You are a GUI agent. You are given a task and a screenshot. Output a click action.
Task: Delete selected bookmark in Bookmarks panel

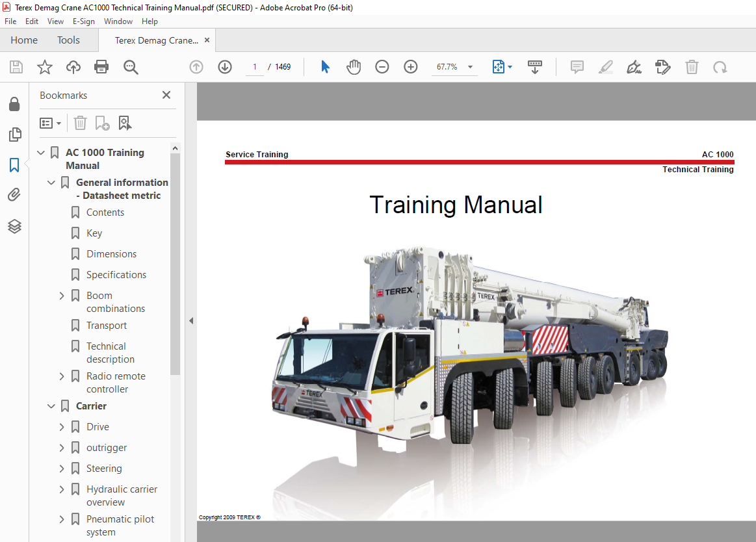pos(80,123)
